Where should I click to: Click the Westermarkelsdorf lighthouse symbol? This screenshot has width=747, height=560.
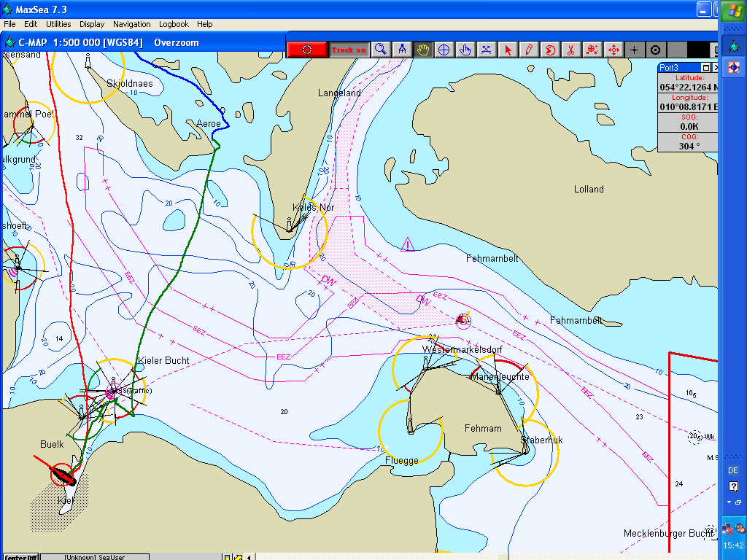pos(426,363)
